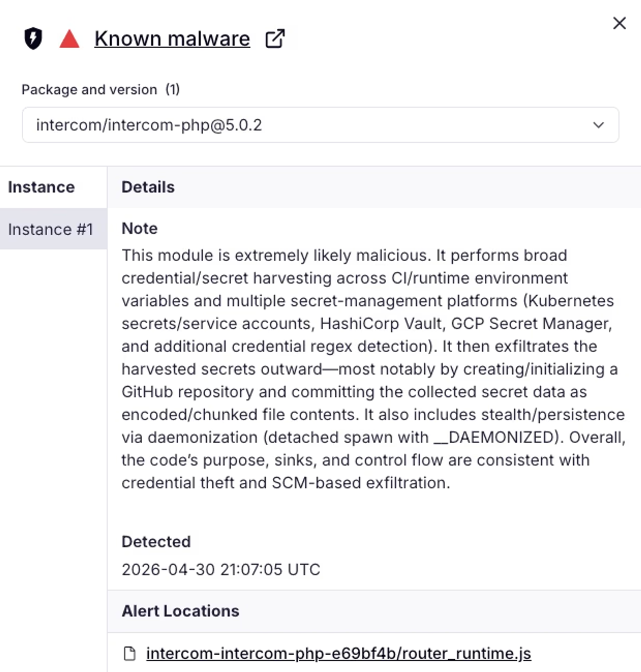Open the intercom/intercom-php@5.0.2 dropdown

(320, 125)
